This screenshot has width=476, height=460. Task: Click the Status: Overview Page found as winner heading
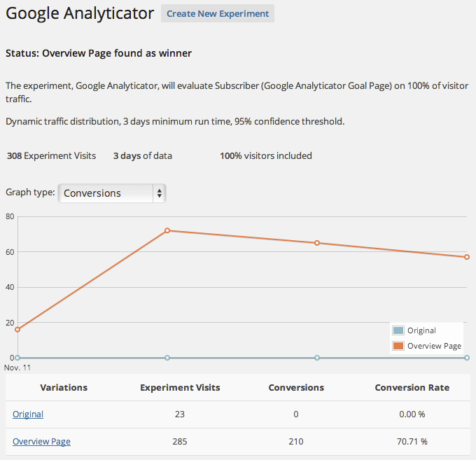pos(99,53)
